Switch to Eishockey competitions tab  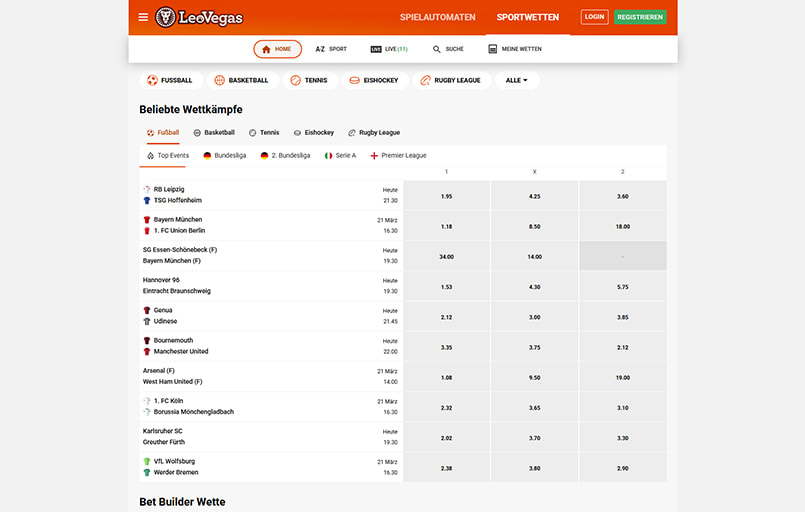314,132
